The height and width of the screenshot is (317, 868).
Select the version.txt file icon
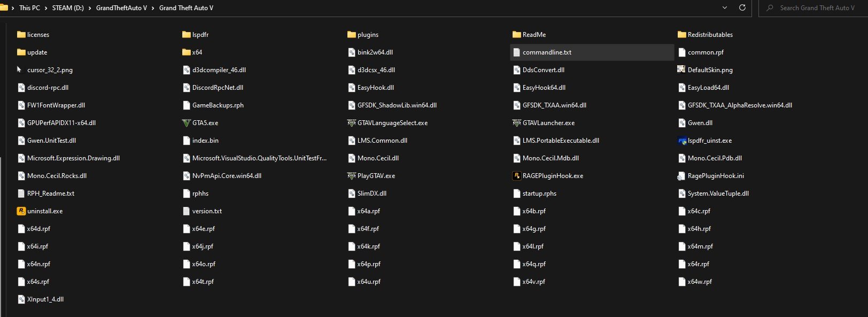point(186,211)
